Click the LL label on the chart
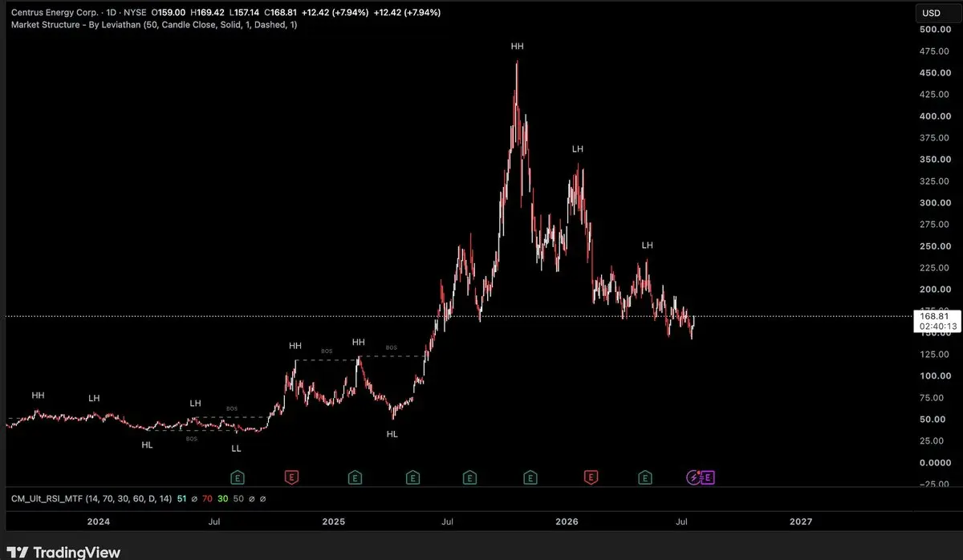Screen dimensions: 963x560 point(236,448)
